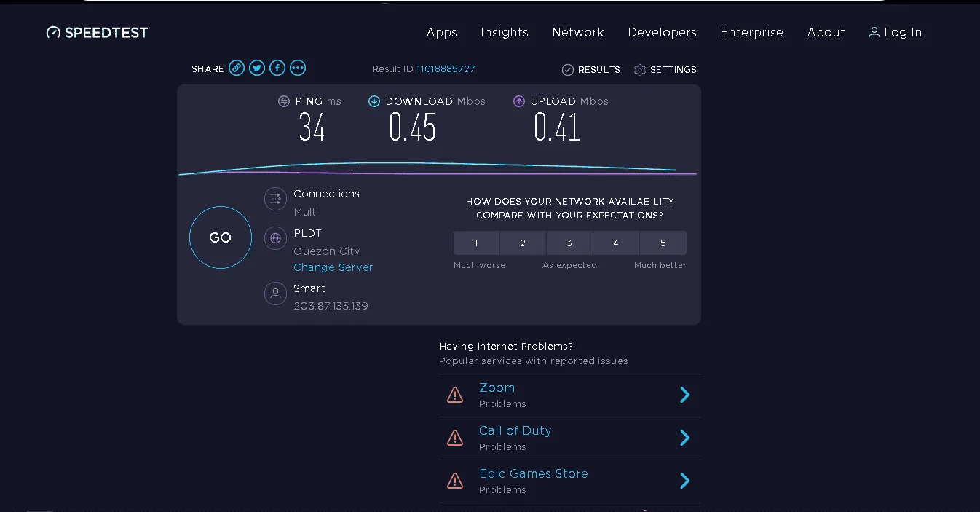The image size is (980, 512).
Task: Click the ping icon
Action: tap(284, 101)
